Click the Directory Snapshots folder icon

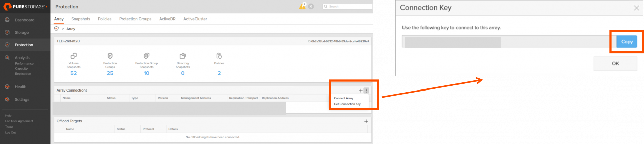click(x=183, y=56)
